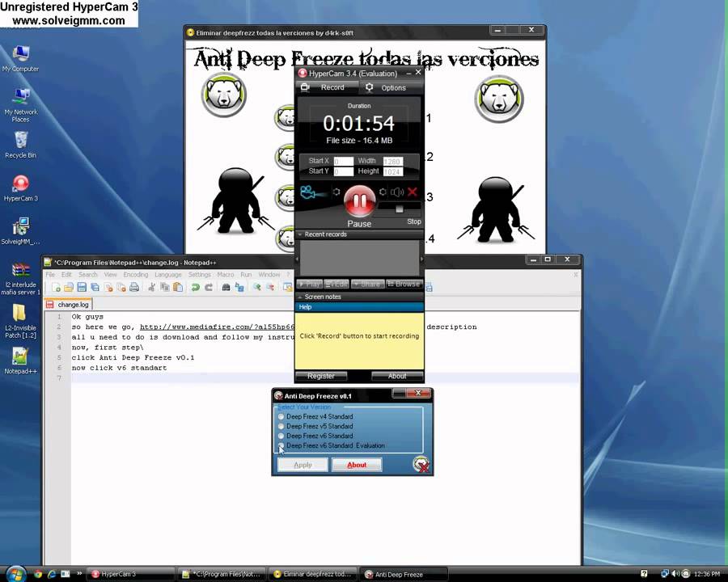Select Deep Freez v6 Standard radio button
The width and height of the screenshot is (728, 582).
tap(281, 436)
